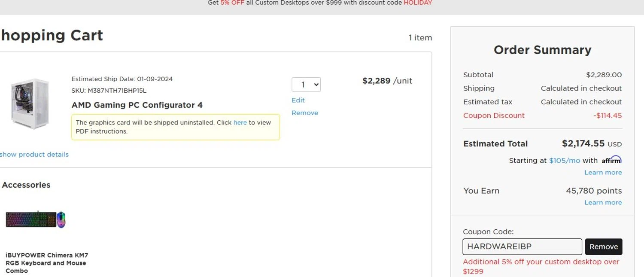Remove the AMD Gaming PC from cart
Image resolution: width=644 pixels, height=277 pixels.
point(305,113)
